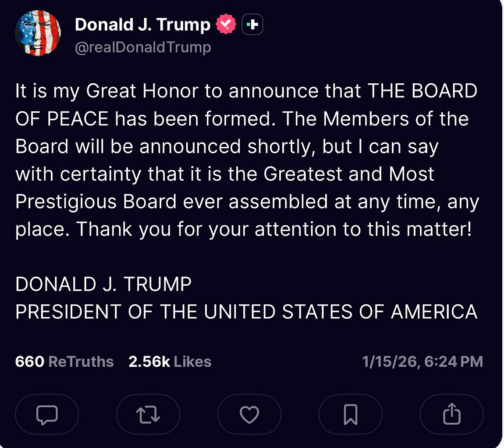Click the red verified checkmark badge
The image size is (504, 448).
(x=226, y=25)
